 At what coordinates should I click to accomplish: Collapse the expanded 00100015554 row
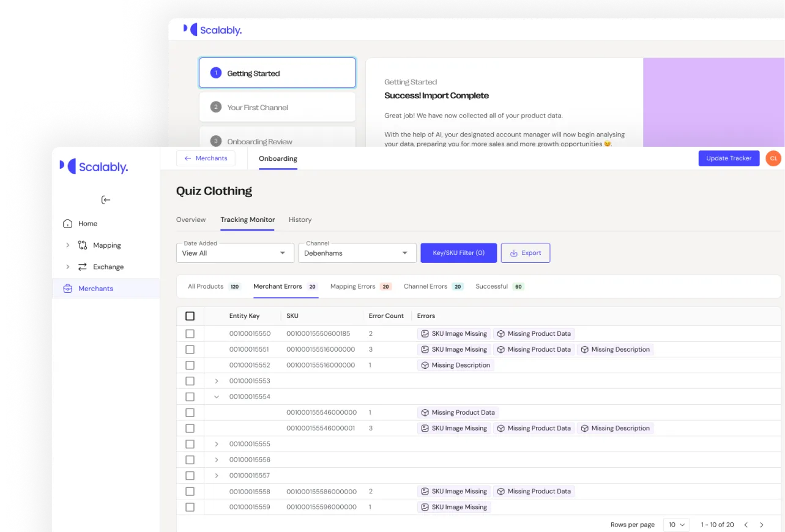point(217,396)
